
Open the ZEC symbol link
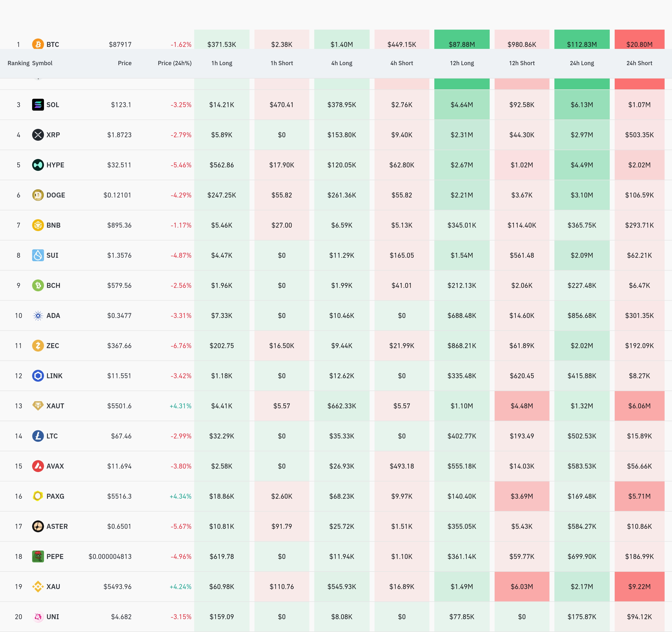coord(52,346)
